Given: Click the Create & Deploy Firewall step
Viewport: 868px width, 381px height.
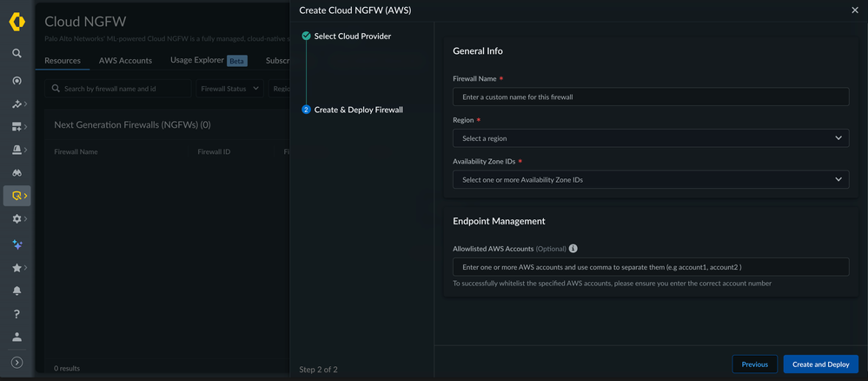Looking at the screenshot, I should pyautogui.click(x=352, y=110).
